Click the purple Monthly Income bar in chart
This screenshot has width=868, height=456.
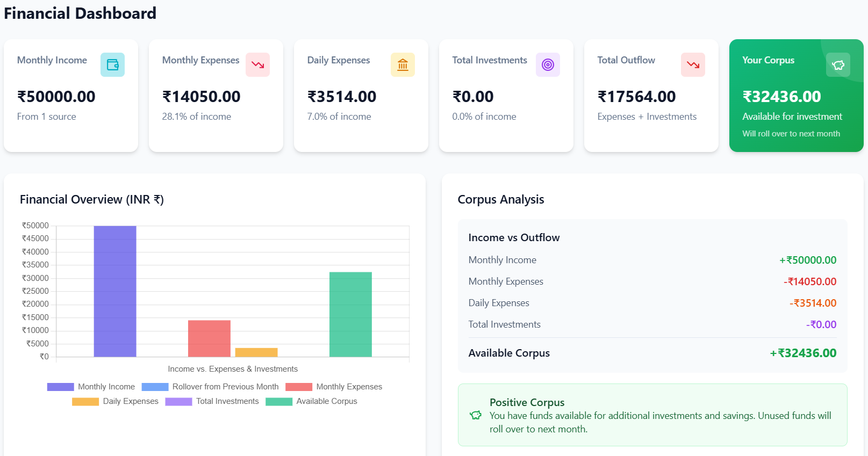115,291
